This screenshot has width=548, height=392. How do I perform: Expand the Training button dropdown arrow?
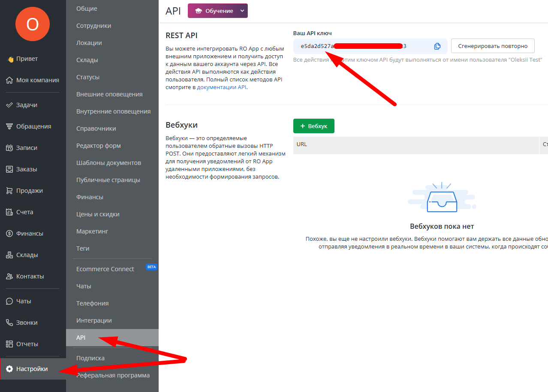click(242, 11)
